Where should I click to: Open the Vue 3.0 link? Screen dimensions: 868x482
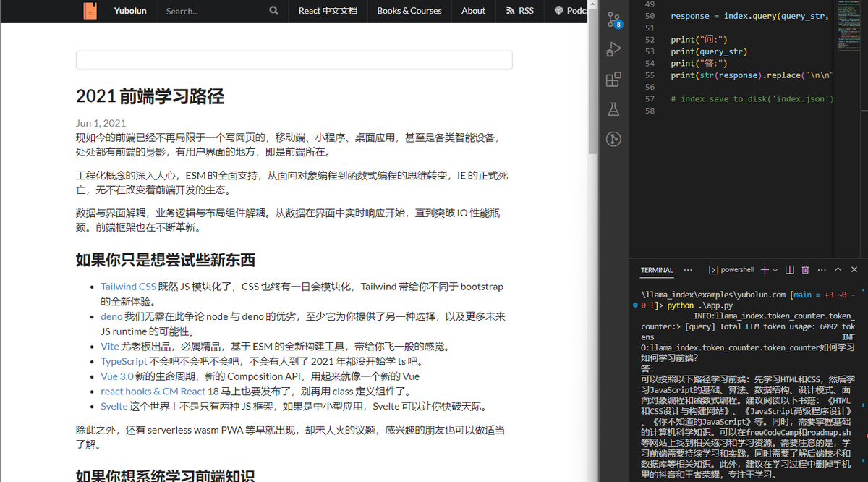click(x=117, y=376)
